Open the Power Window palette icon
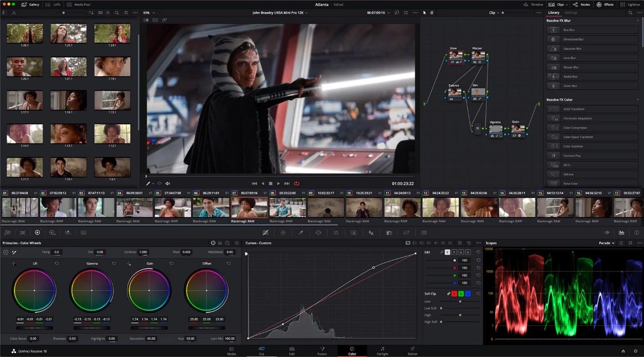Screen dimensions: 644x357 (x=318, y=233)
